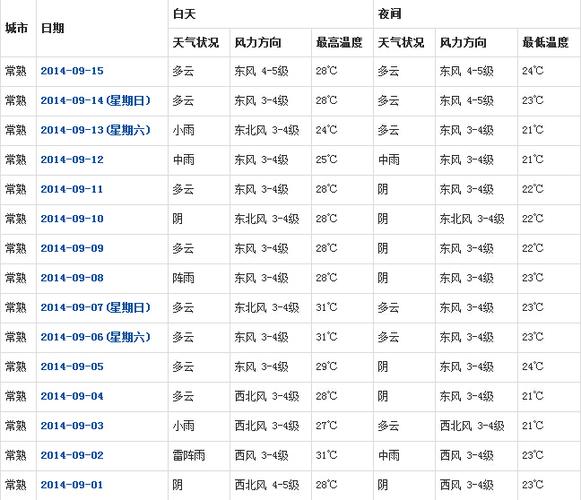Open the 2014-09-15 date link

pos(72,71)
